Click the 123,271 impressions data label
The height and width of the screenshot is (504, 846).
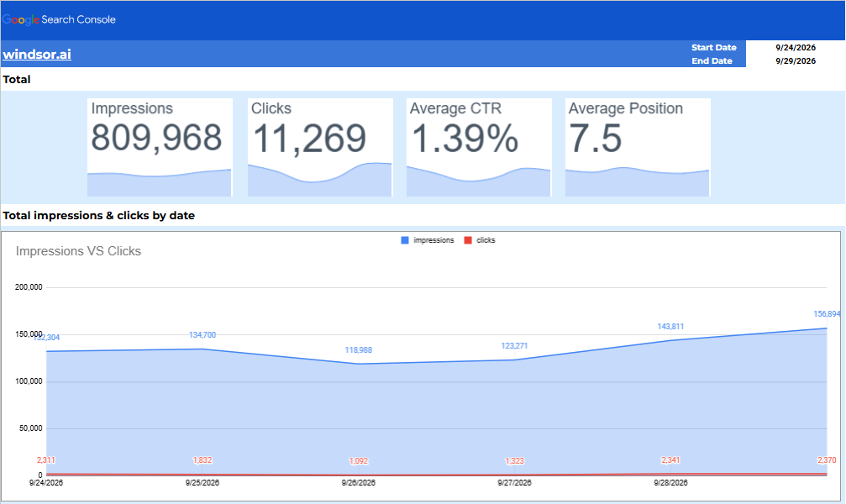pyautogui.click(x=514, y=346)
